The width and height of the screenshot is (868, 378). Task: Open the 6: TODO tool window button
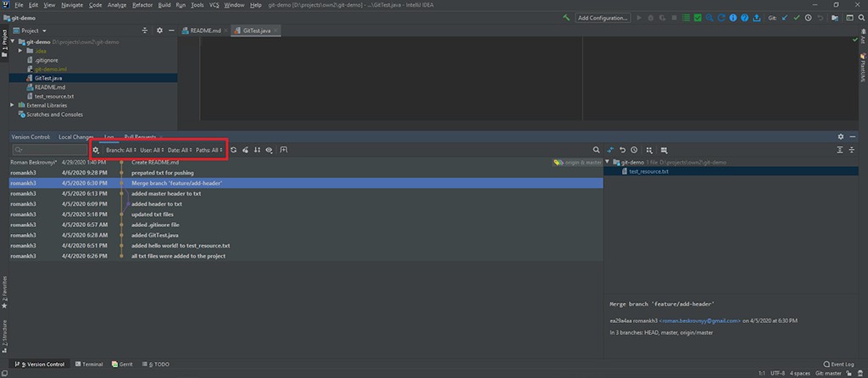coord(156,364)
